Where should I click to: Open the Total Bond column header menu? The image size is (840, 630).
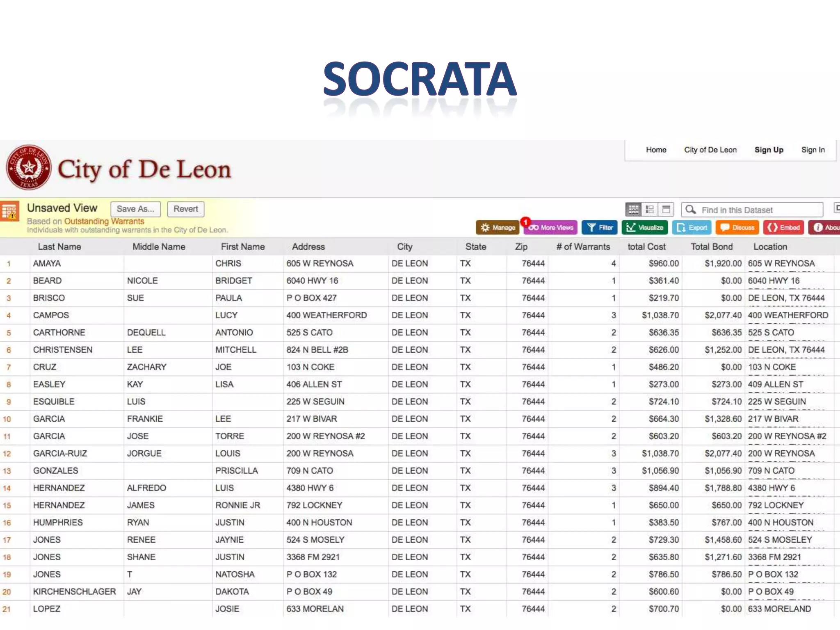[711, 247]
